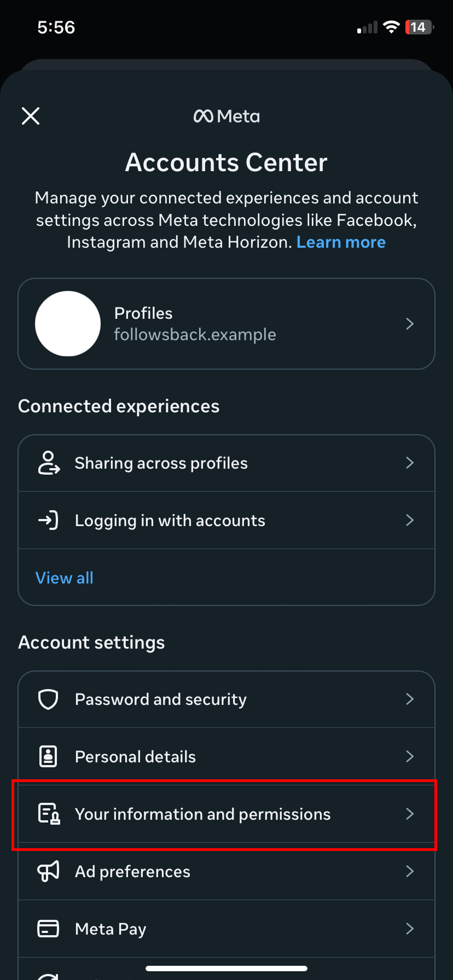The image size is (453, 980).
Task: Tap the Meta Pay card icon
Action: 48,929
